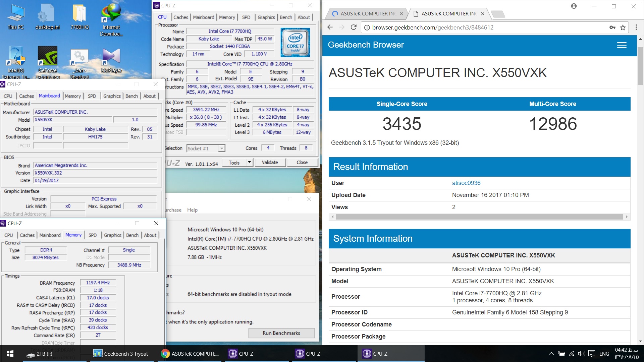
Task: Reload the Geekbench page
Action: pos(354,27)
